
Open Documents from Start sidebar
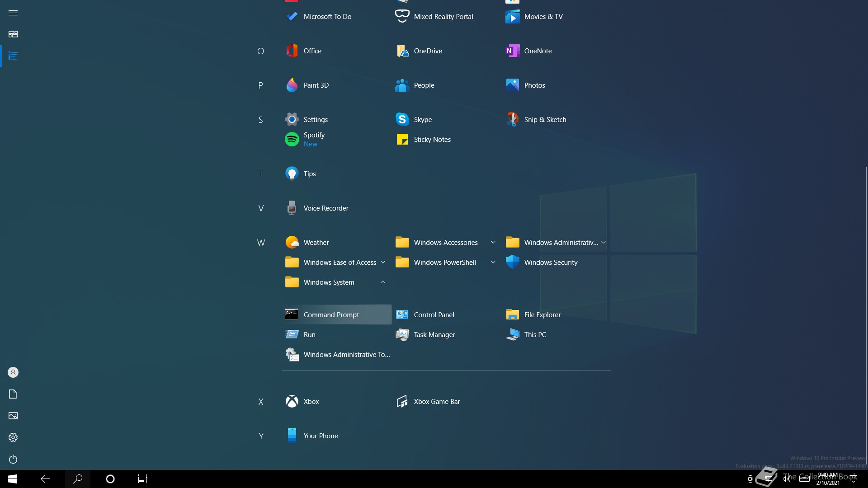click(13, 394)
